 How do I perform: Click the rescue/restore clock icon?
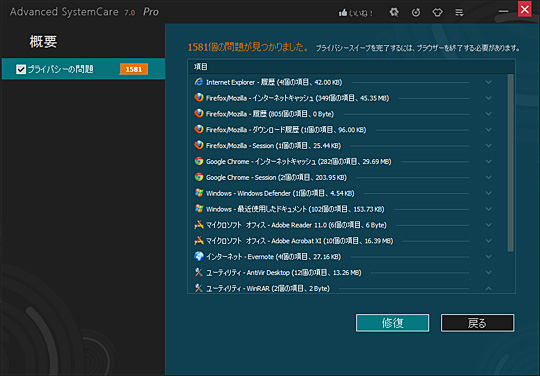pyautogui.click(x=416, y=13)
